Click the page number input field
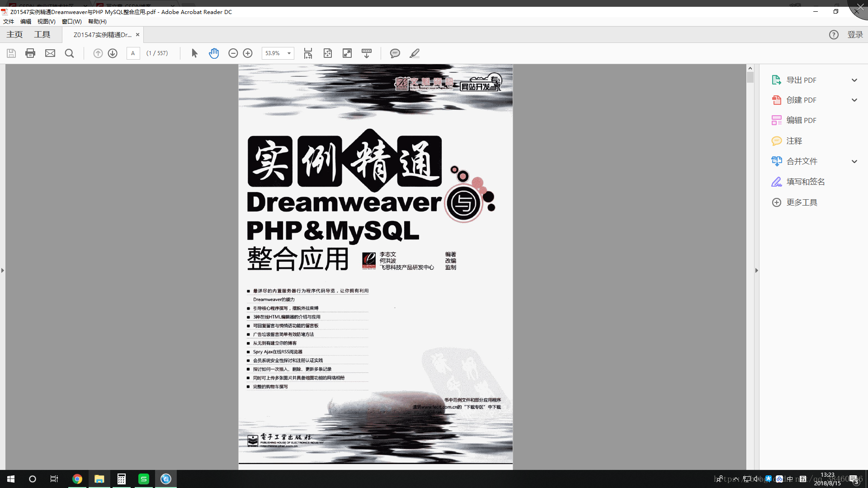Image resolution: width=868 pixels, height=488 pixels. [x=133, y=53]
